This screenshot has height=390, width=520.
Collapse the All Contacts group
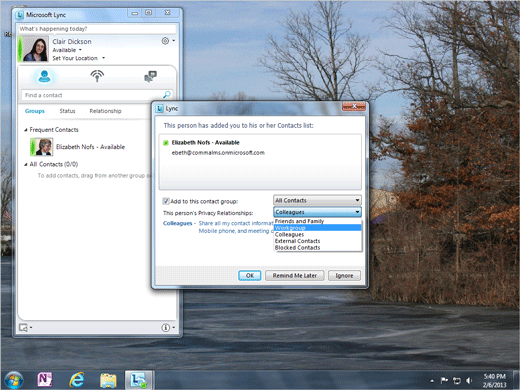[26, 164]
